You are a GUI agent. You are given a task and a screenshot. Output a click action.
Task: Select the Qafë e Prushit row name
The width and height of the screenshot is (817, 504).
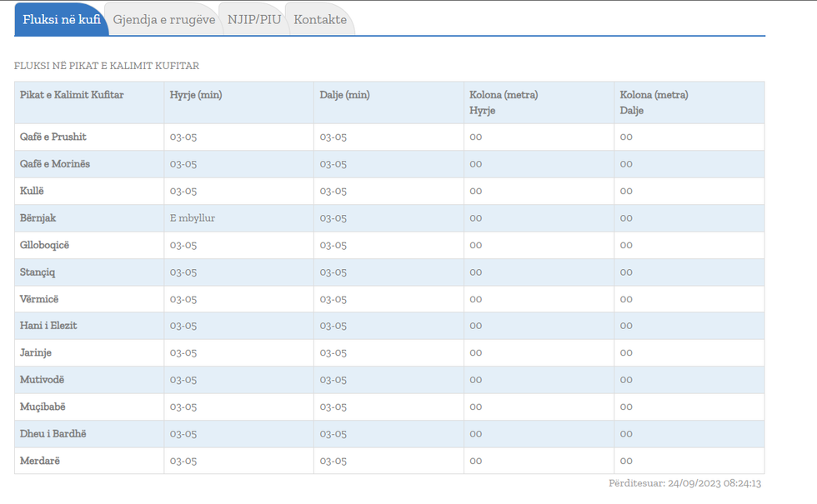53,137
